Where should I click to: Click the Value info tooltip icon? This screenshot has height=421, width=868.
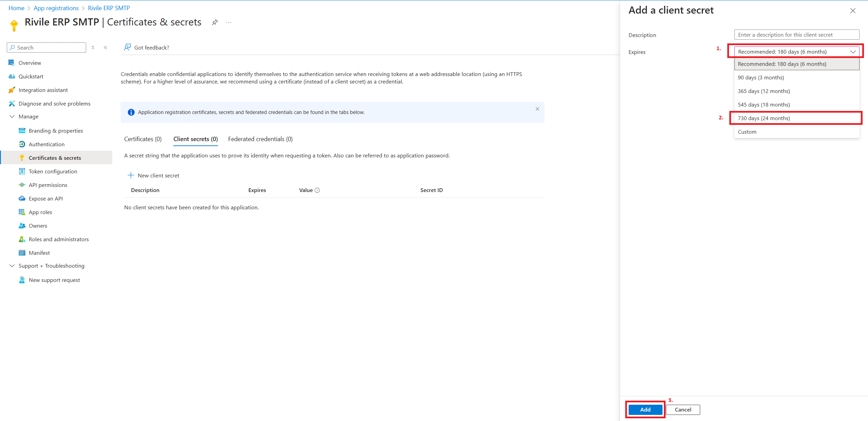[317, 190]
